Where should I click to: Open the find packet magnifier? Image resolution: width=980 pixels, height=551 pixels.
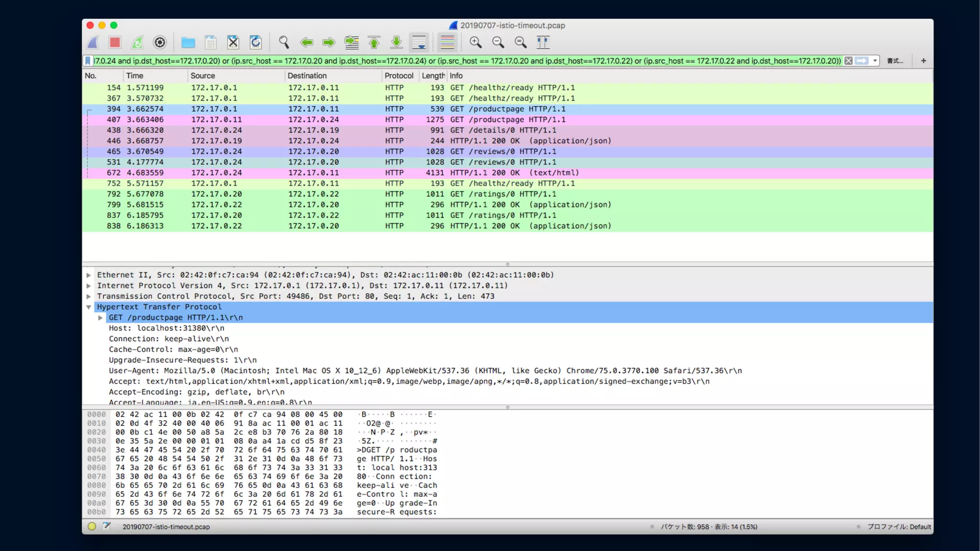point(284,43)
